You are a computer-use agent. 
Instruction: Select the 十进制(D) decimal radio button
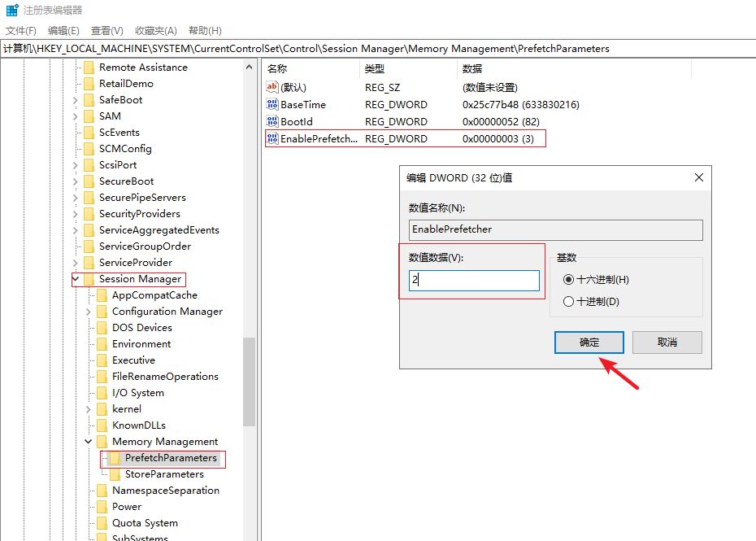(568, 302)
